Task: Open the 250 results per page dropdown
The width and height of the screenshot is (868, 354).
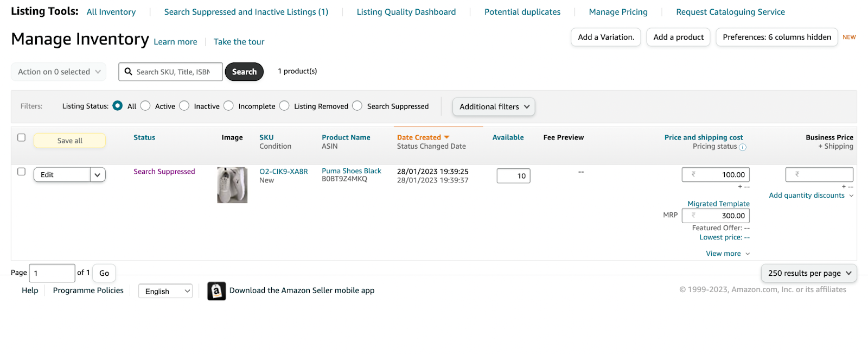Action: point(809,273)
